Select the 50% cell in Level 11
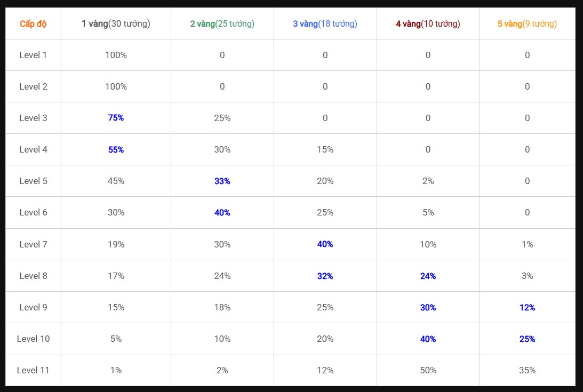 (428, 370)
